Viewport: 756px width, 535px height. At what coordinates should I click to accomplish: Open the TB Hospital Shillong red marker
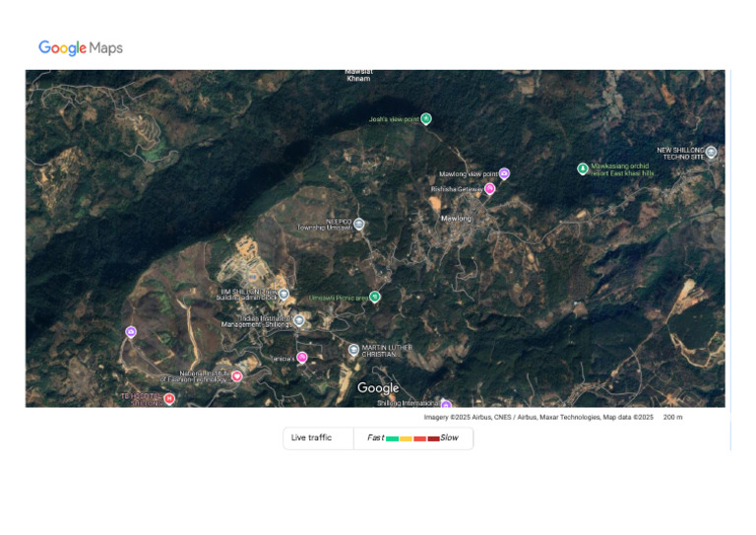pyautogui.click(x=169, y=398)
